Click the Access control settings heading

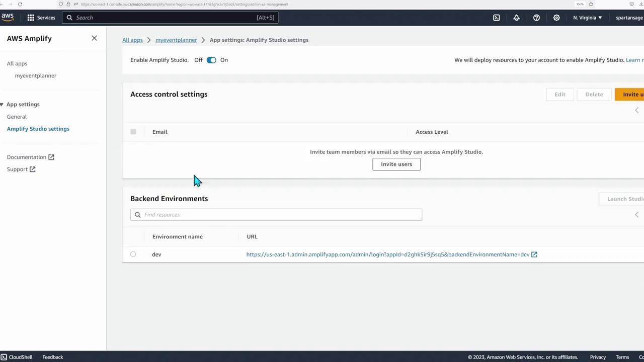169,94
